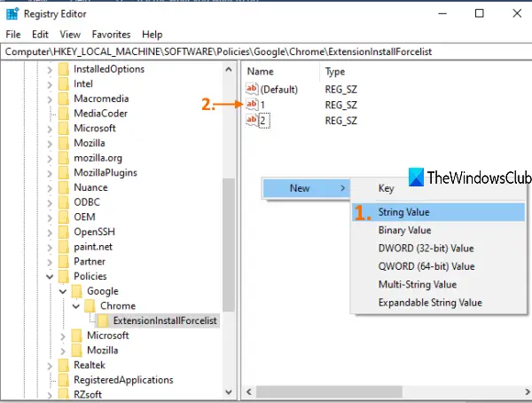The width and height of the screenshot is (532, 403).
Task: Choose QWORD (64-bit) Value
Action: (x=438, y=266)
